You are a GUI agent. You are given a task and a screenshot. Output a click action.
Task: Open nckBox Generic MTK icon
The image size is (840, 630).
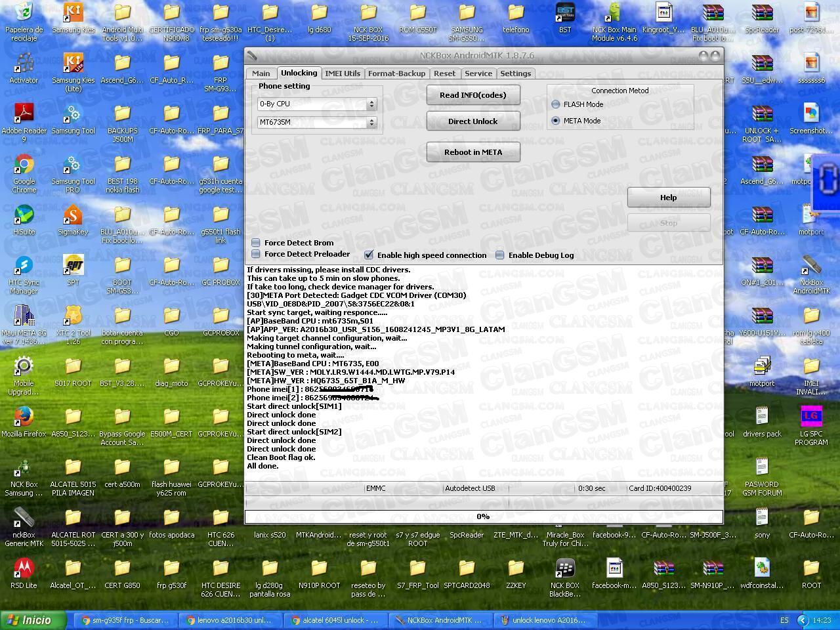(24, 528)
